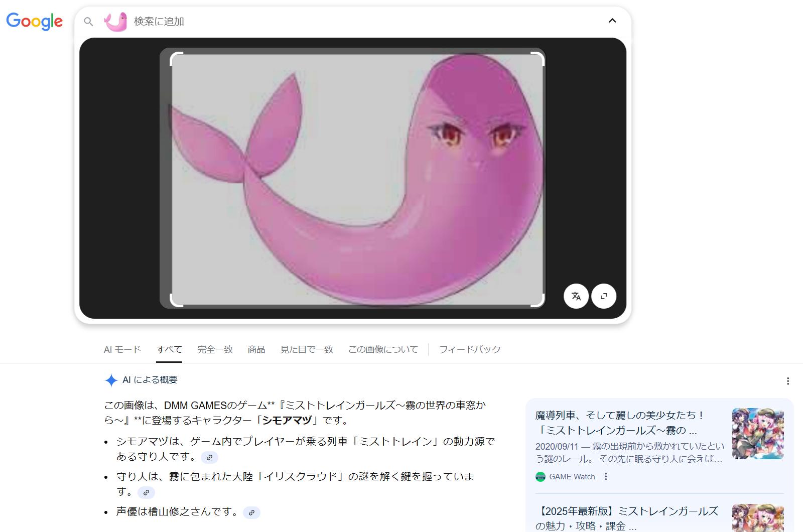Open the 商品 tab
Image resolution: width=803 pixels, height=532 pixels.
point(256,349)
